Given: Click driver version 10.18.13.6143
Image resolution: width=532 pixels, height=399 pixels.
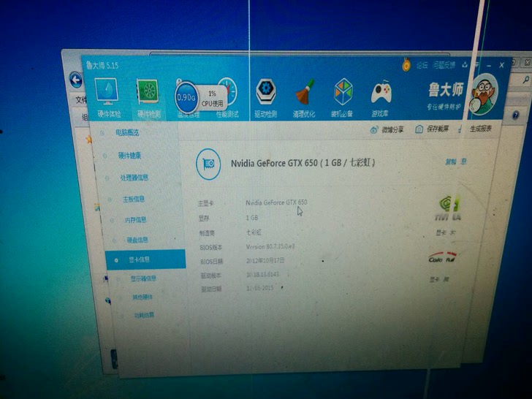Looking at the screenshot, I should [262, 274].
